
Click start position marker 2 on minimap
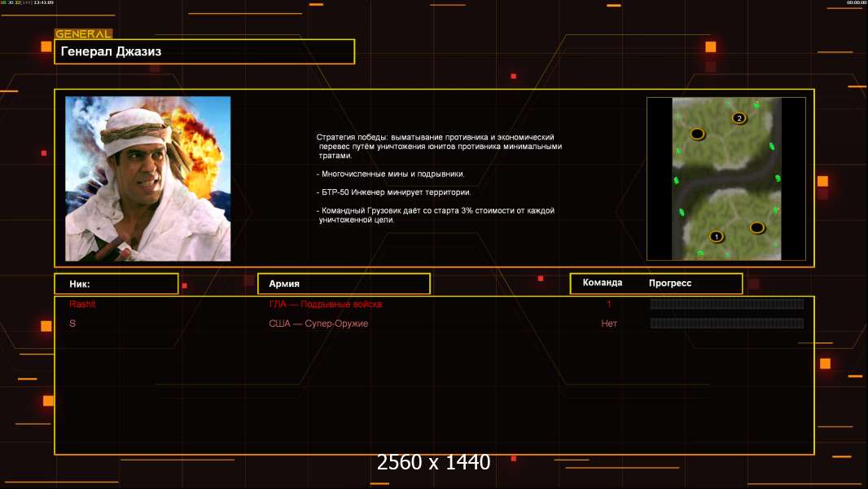click(739, 118)
